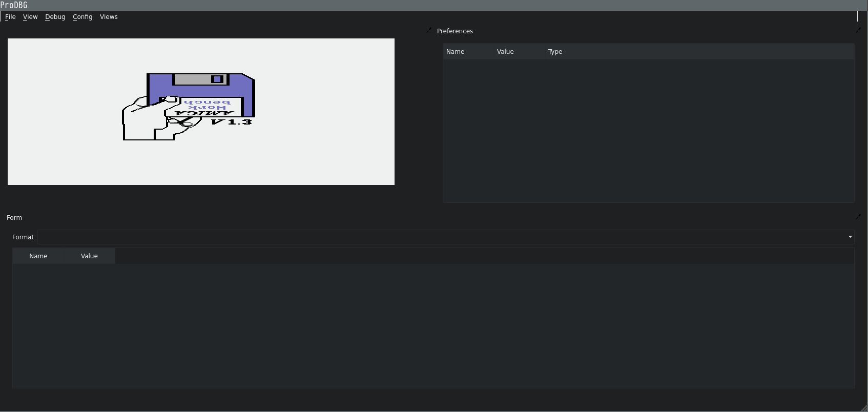868x412 pixels.
Task: Sort Preferences table by Value column
Action: click(x=520, y=52)
